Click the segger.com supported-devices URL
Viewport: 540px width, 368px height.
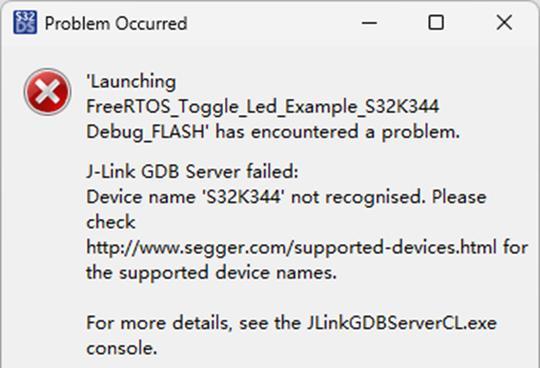click(291, 247)
